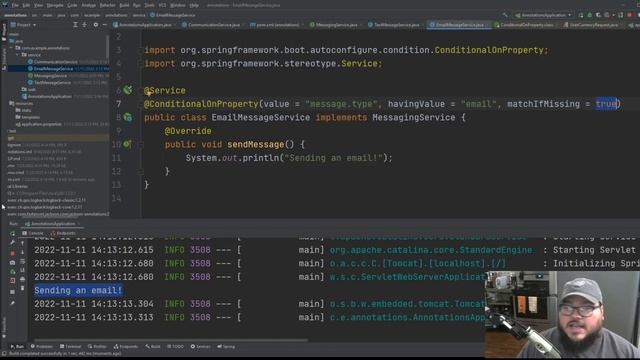Image resolution: width=640 pixels, height=360 pixels.
Task: Select application.properties in project tree
Action: pos(41,124)
